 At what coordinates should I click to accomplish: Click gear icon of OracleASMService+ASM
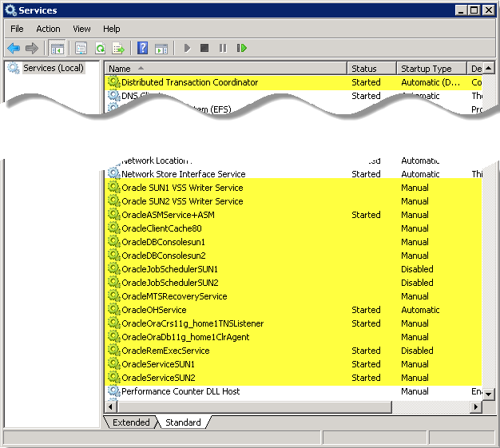113,214
